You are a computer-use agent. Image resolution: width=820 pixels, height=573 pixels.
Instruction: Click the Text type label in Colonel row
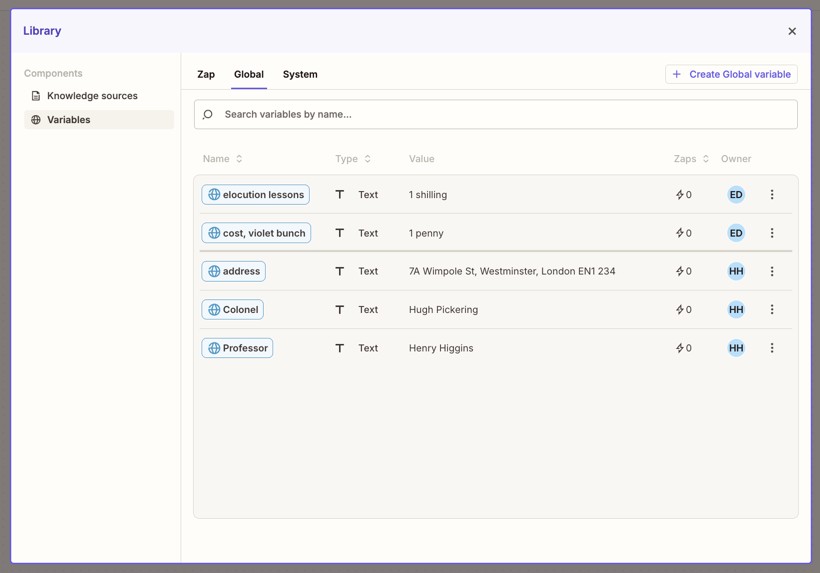click(x=368, y=310)
